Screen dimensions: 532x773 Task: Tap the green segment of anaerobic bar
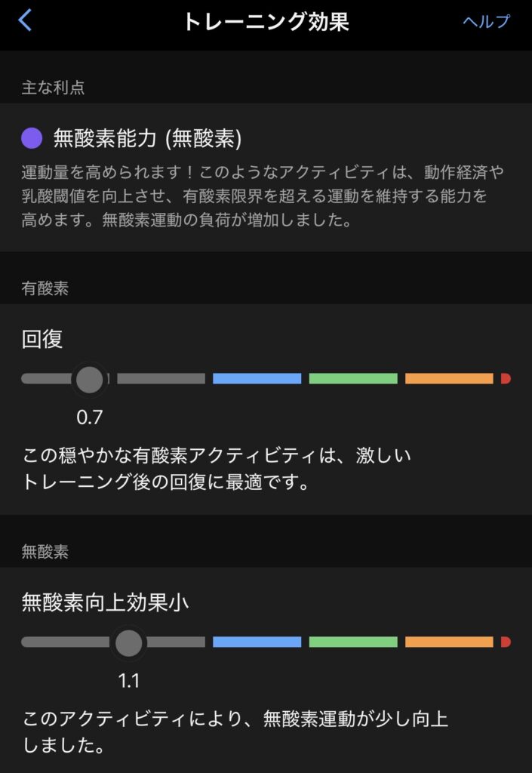click(353, 642)
